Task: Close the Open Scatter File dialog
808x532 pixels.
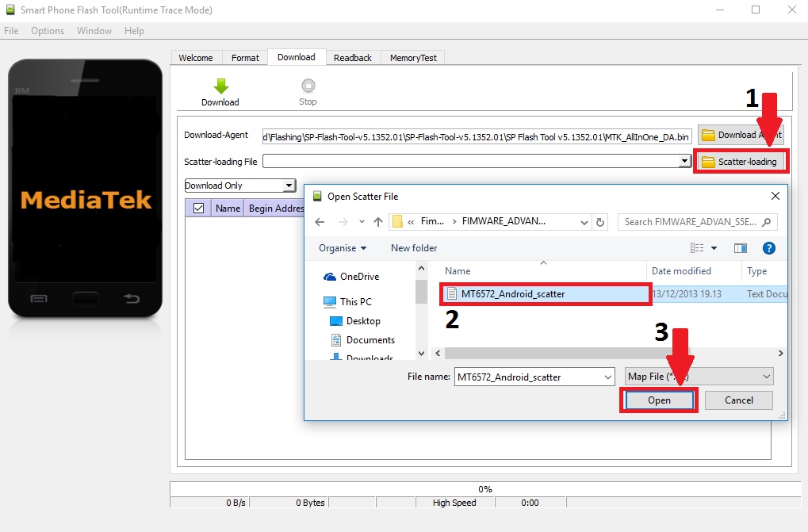Action: click(x=775, y=196)
